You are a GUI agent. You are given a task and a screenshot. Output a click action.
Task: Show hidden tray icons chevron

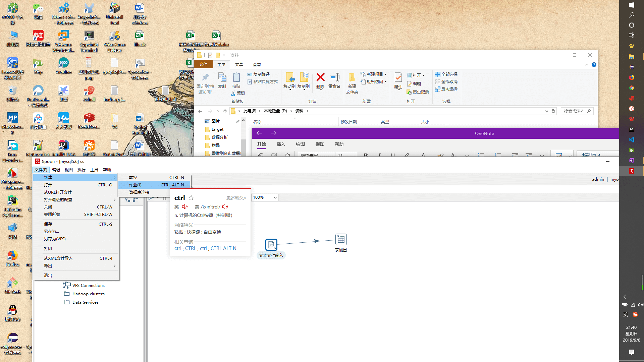coord(625,297)
